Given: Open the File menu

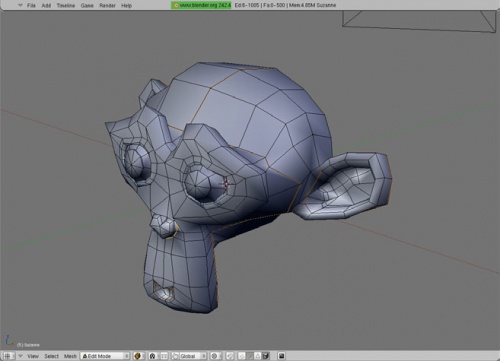Looking at the screenshot, I should (31, 5).
